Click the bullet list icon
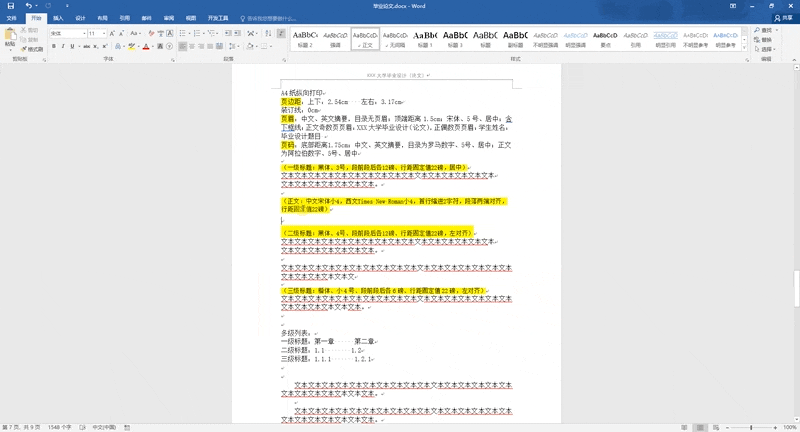This screenshot has width=800, height=432. point(183,33)
